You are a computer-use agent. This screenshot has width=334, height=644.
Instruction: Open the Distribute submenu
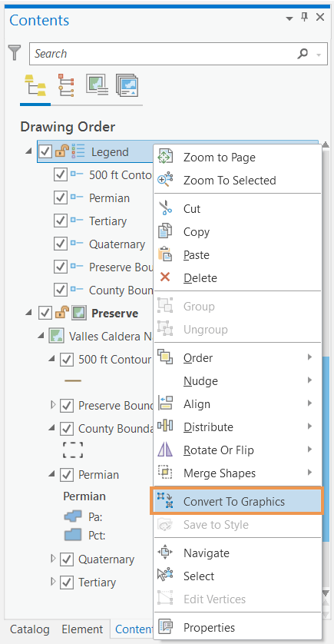(237, 427)
